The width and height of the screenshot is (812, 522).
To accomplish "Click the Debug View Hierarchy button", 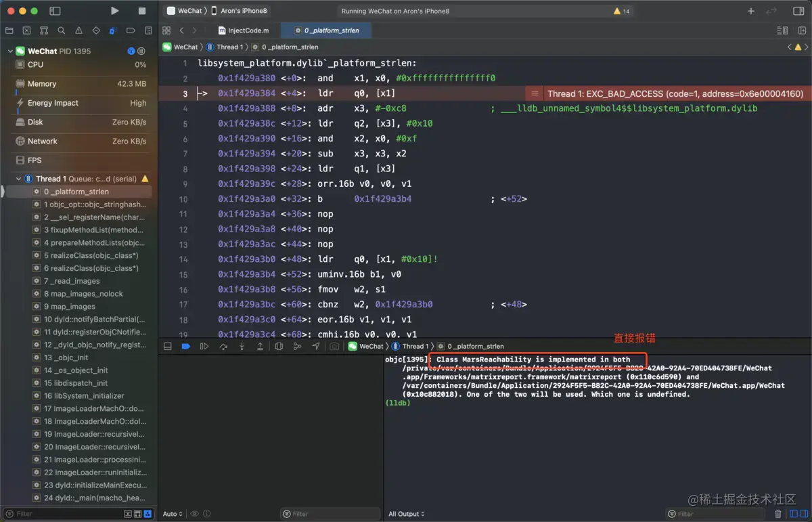I will click(279, 346).
